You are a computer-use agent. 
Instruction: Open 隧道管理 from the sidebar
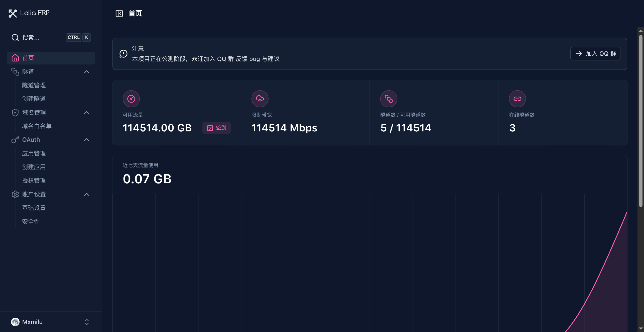coord(34,85)
